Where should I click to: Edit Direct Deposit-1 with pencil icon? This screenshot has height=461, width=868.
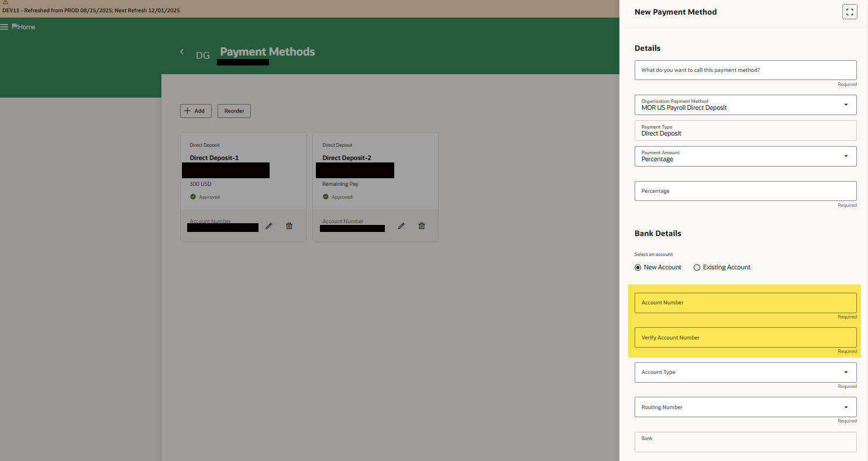point(269,226)
